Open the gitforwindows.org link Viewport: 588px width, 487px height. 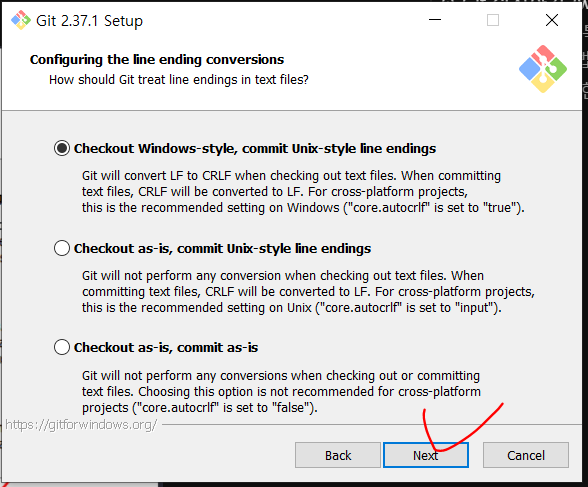81,425
